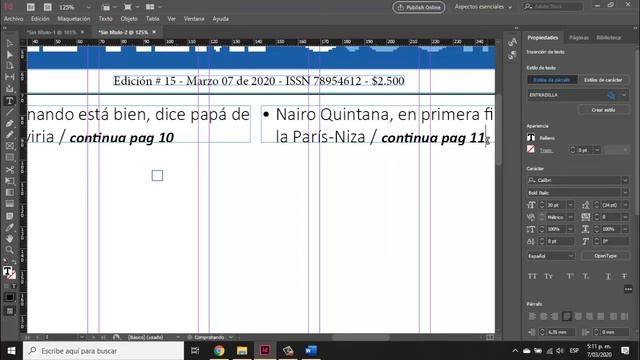Open Google Chrome from the taskbar

(219, 351)
